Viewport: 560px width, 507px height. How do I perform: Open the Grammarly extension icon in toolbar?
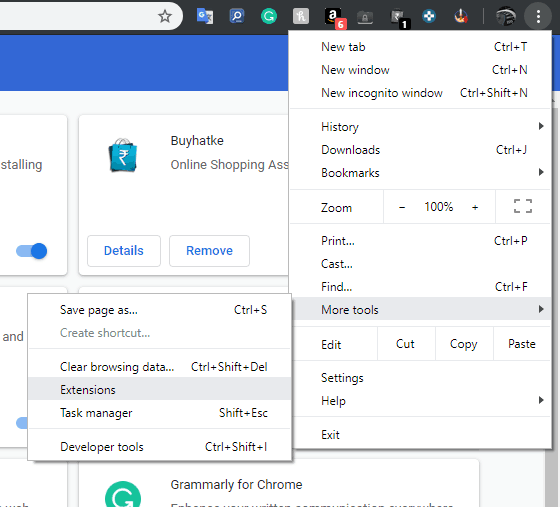[269, 16]
